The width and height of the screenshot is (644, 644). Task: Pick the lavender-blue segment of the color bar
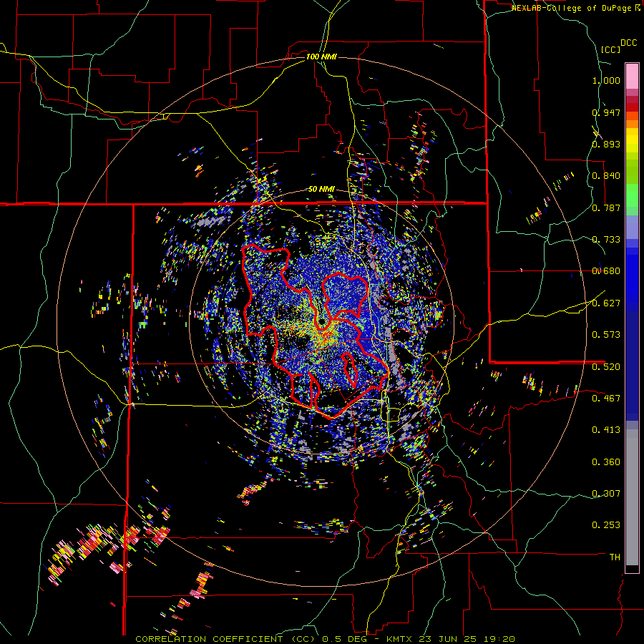pos(632,227)
